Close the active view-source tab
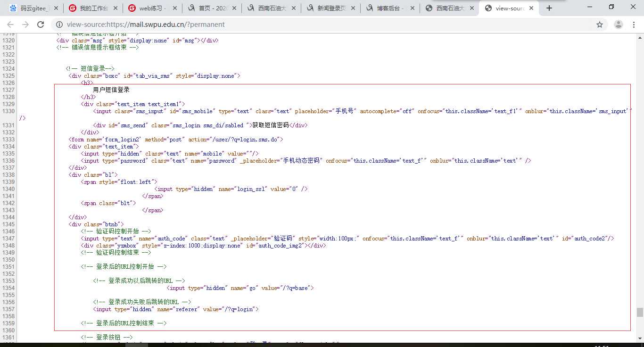This screenshot has width=644, height=347. click(531, 8)
